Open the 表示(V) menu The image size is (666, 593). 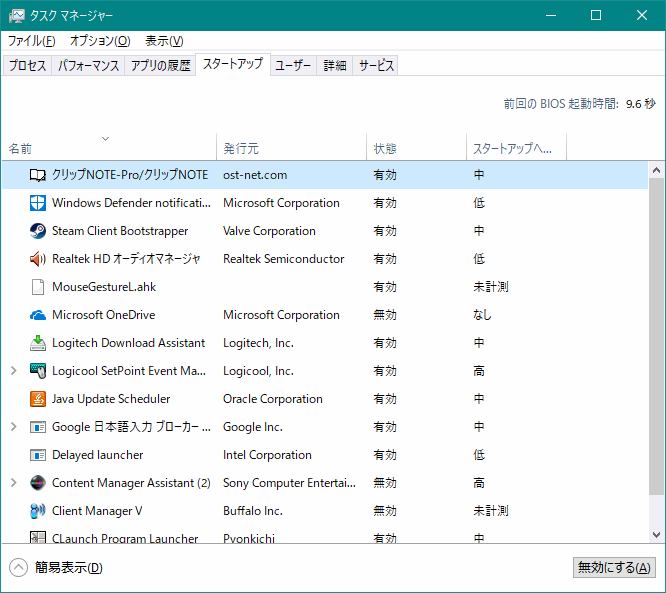pos(164,41)
